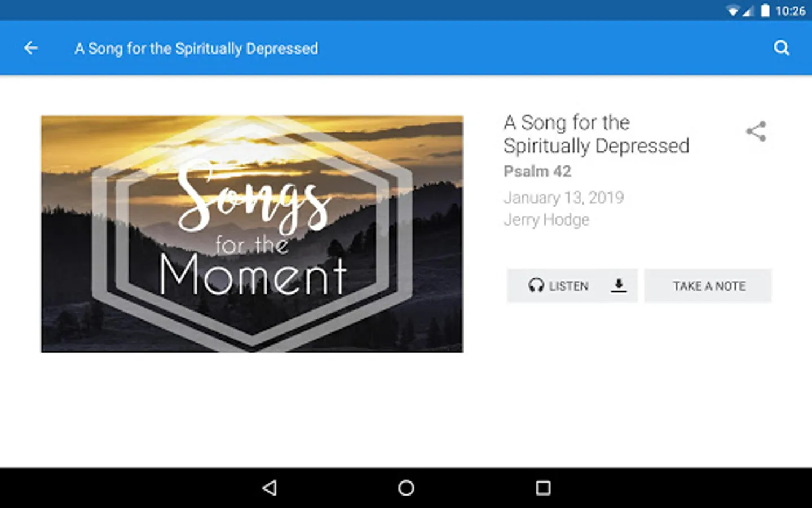
Task: Tap the battery status icon
Action: pyautogui.click(x=765, y=11)
